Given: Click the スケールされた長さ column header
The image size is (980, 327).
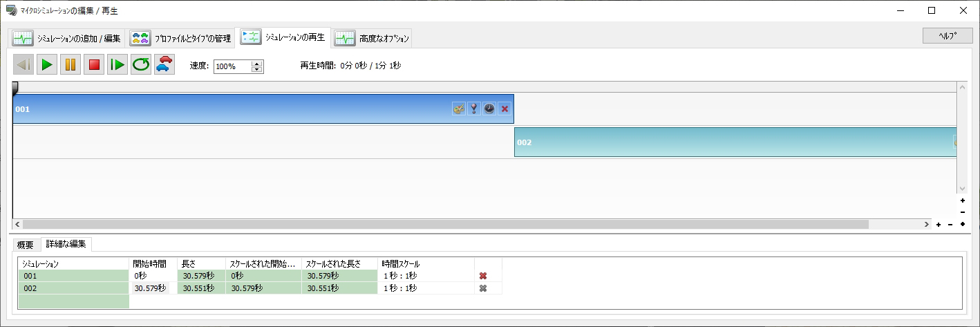Looking at the screenshot, I should [x=339, y=263].
